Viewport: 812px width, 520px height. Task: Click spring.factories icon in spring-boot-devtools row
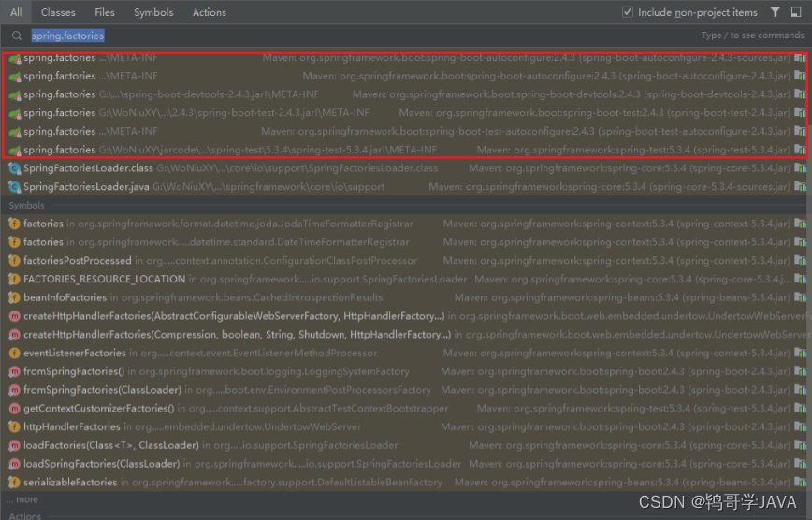[x=15, y=94]
